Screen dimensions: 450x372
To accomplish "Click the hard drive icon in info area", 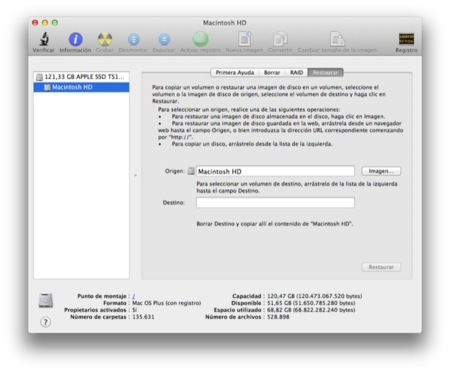I will tap(46, 300).
